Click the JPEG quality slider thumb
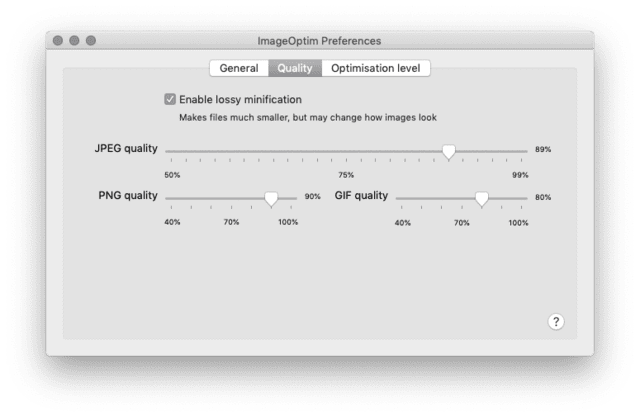640x417 pixels. click(449, 151)
